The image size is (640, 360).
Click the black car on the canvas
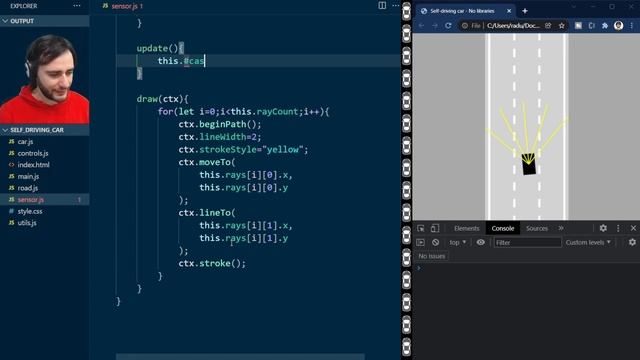tap(529, 164)
